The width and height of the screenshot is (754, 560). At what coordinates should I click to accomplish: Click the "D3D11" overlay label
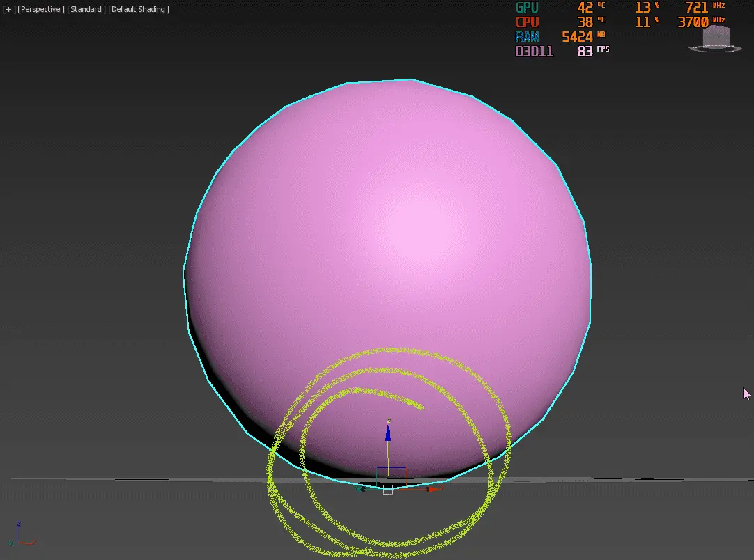pyautogui.click(x=534, y=52)
